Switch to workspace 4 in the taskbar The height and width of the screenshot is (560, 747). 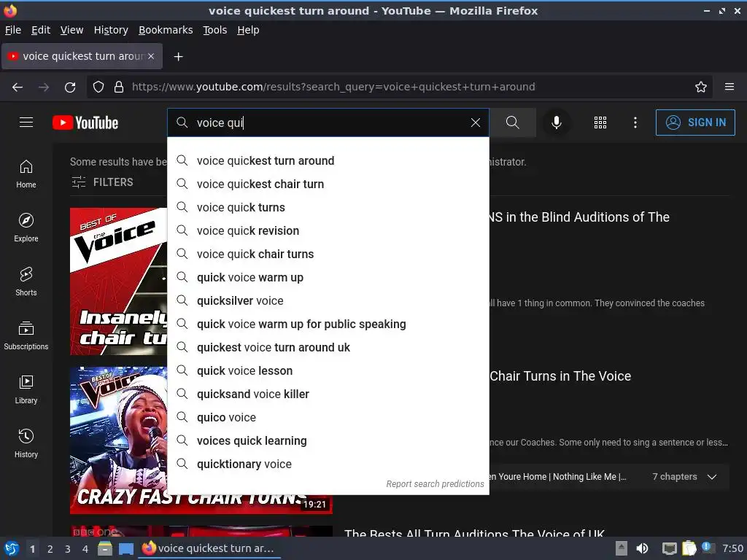(x=85, y=549)
